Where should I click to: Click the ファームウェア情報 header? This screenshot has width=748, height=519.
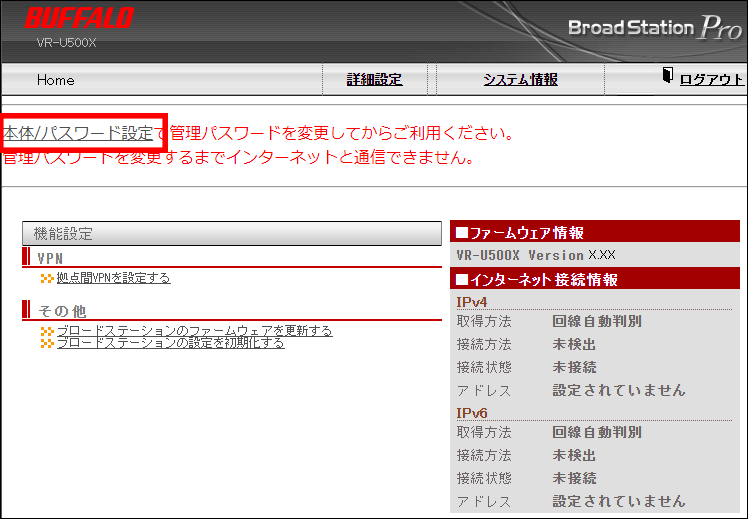(595, 232)
